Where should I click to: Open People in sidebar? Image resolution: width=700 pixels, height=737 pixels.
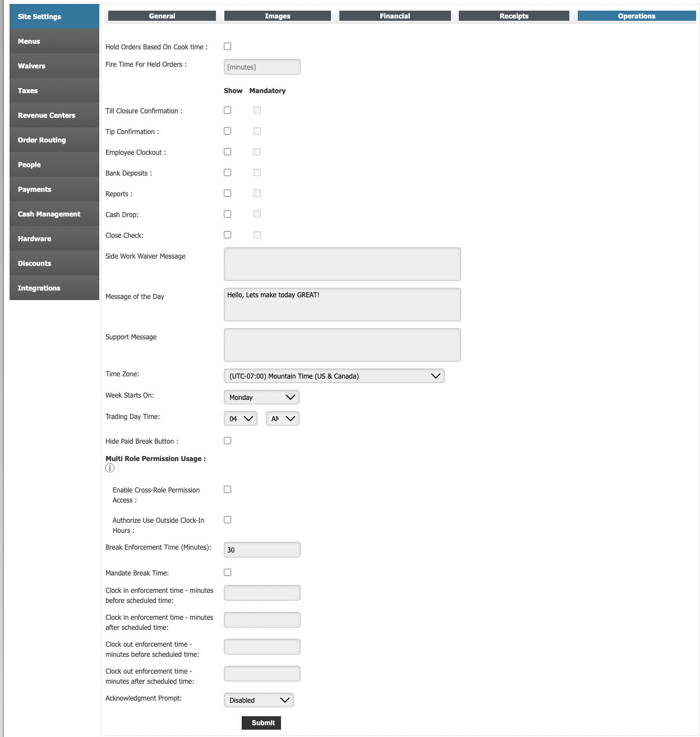tap(54, 164)
